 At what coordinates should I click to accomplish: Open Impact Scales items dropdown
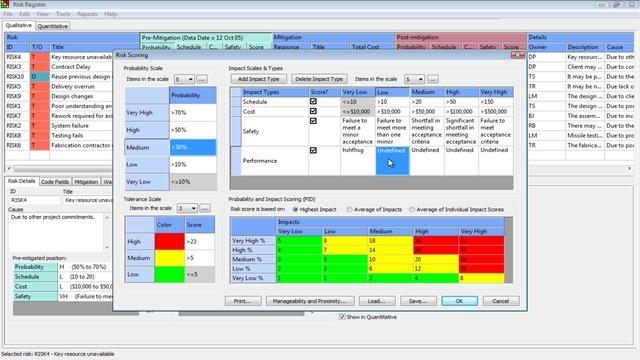click(414, 79)
